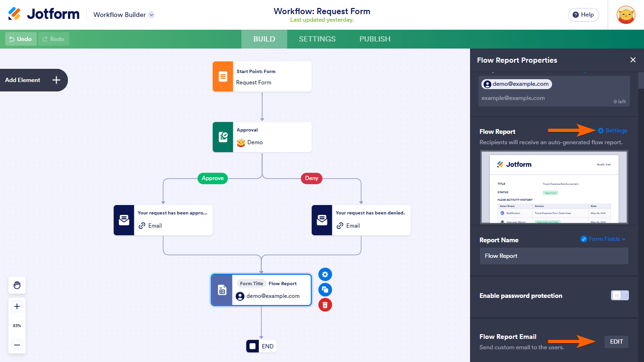Click EDIT for Flow Report Email
The height and width of the screenshot is (362, 644).
pos(616,342)
